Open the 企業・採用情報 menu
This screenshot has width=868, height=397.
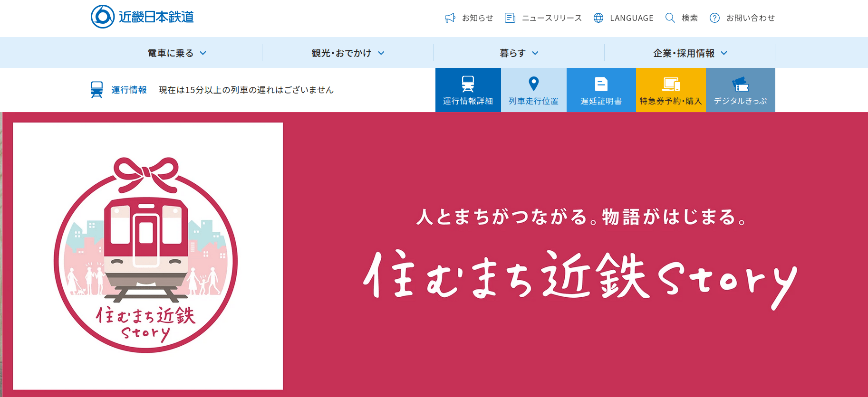(x=689, y=53)
